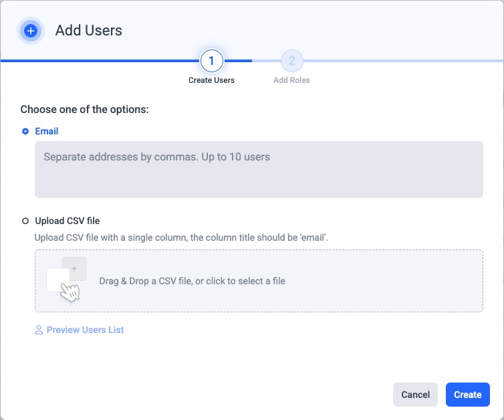This screenshot has height=420, width=504.
Task: Open the Preview Users List link
Action: 85,330
